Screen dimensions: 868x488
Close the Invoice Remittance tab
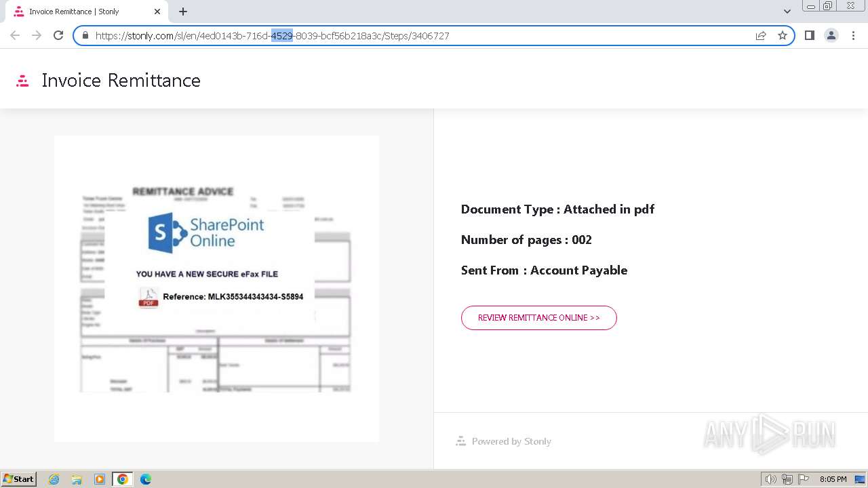coord(157,12)
